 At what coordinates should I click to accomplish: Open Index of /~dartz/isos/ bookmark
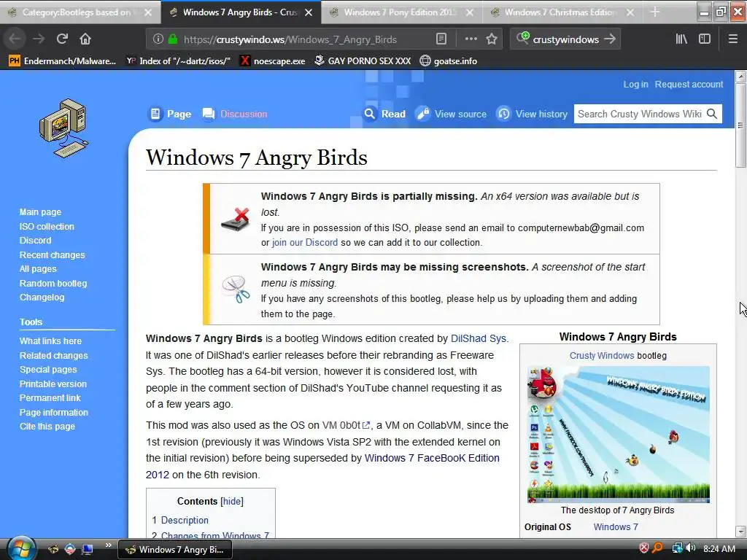[178, 61]
